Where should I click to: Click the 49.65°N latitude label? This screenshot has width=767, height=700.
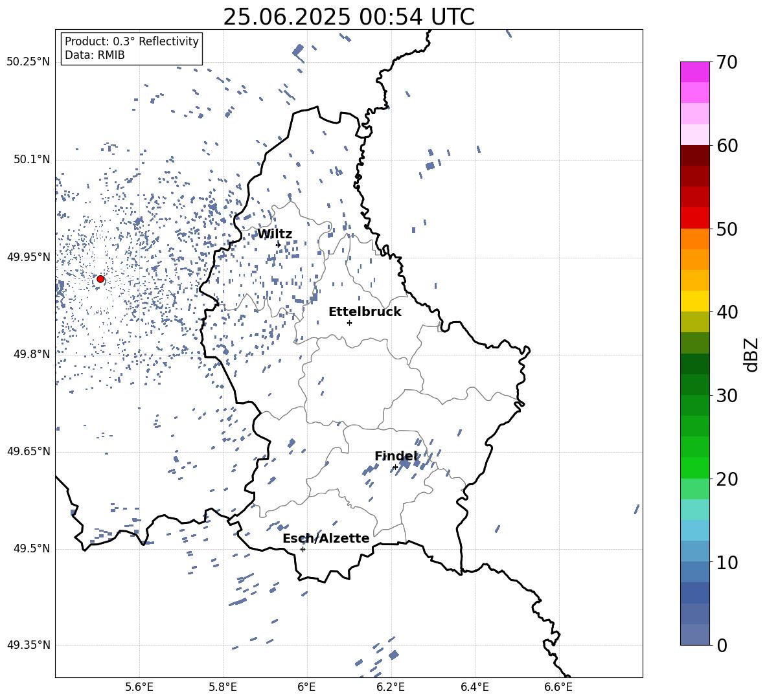click(29, 451)
